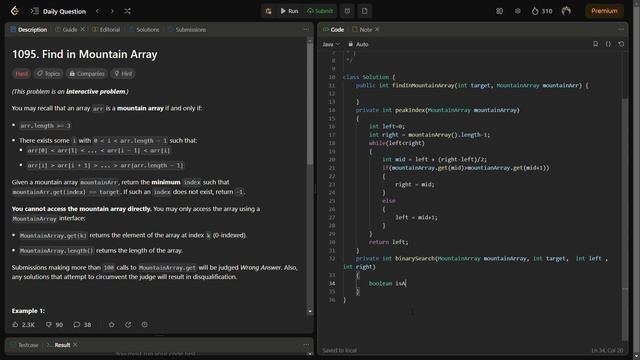Screen dimensions: 640x360
Task: Open the notes sticky icon in toolbar
Action: click(x=364, y=11)
